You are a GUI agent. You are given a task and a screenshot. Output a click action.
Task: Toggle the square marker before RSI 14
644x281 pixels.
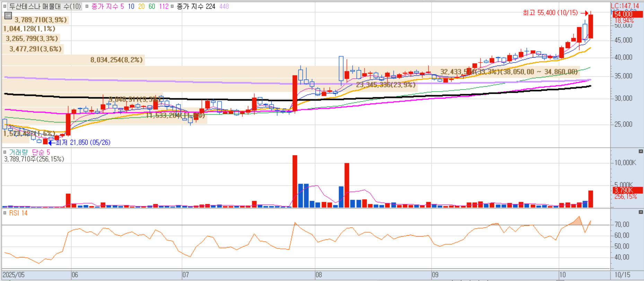click(5, 213)
